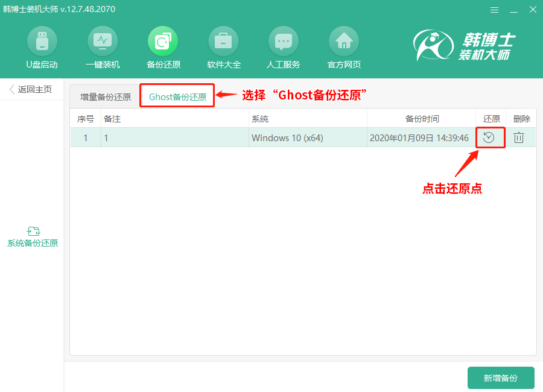Open the hamburger menu
This screenshot has height=392, width=543.
(494, 10)
